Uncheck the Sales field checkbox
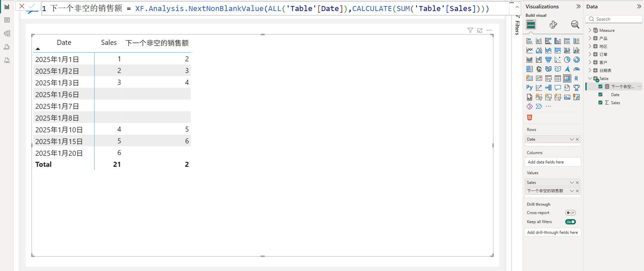Image resolution: width=644 pixels, height=271 pixels. pyautogui.click(x=600, y=103)
